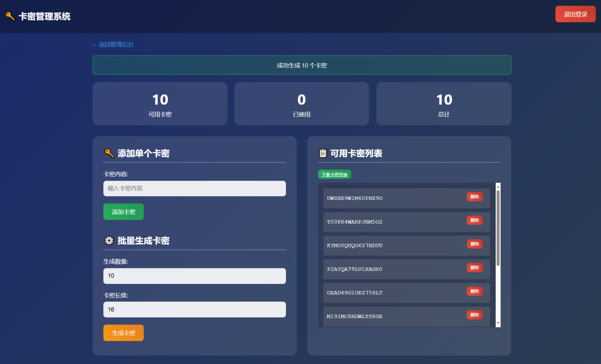Download list via 下载卡密列表 button
Image resolution: width=601 pixels, height=364 pixels.
coord(335,175)
